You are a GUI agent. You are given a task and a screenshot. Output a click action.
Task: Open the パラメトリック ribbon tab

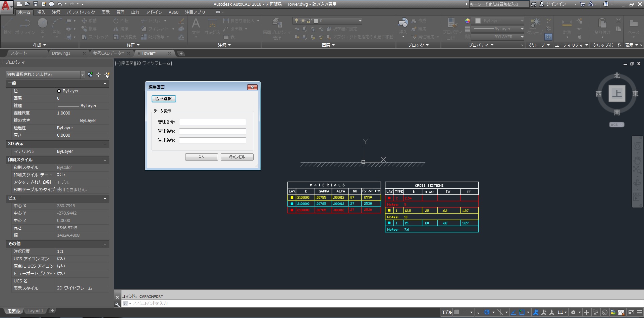(x=80, y=12)
